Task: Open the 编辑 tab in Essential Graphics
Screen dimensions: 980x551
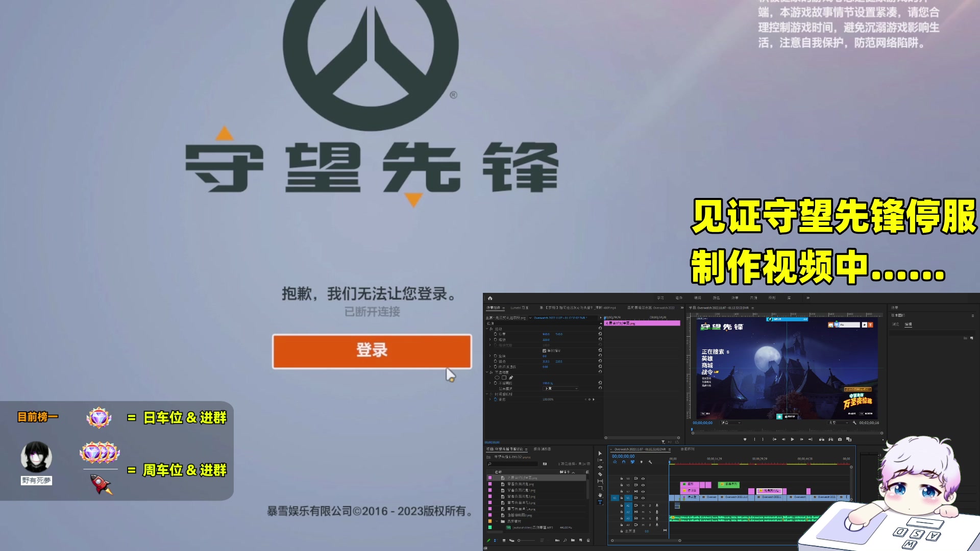Action: coord(908,324)
